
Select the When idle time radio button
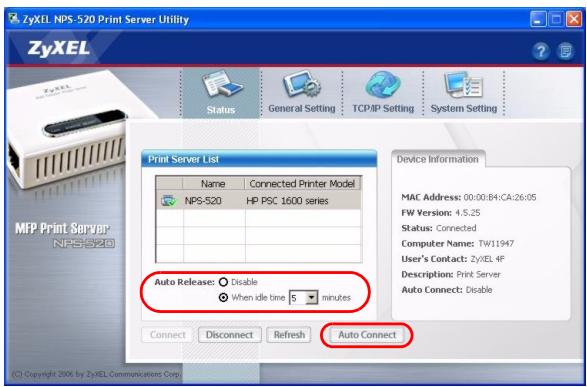223,298
